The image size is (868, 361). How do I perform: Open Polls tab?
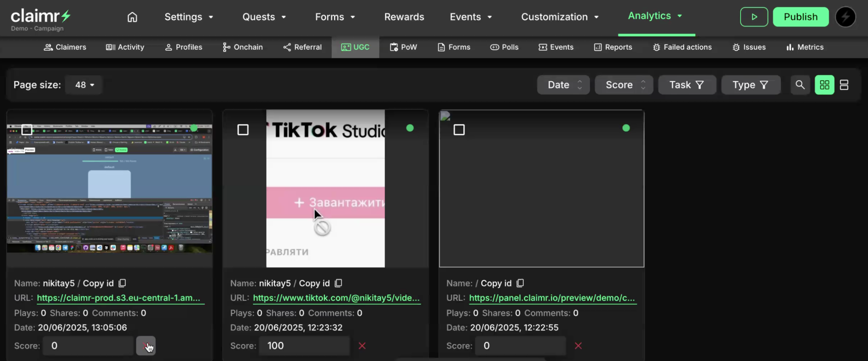click(504, 47)
